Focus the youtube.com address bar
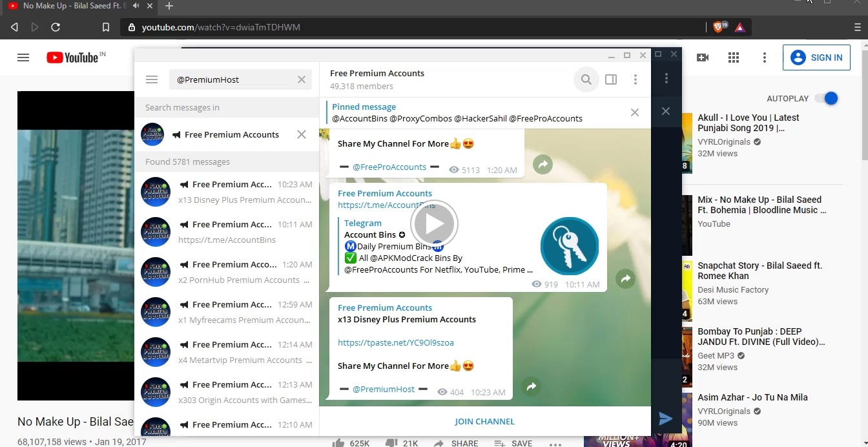 pyautogui.click(x=413, y=27)
